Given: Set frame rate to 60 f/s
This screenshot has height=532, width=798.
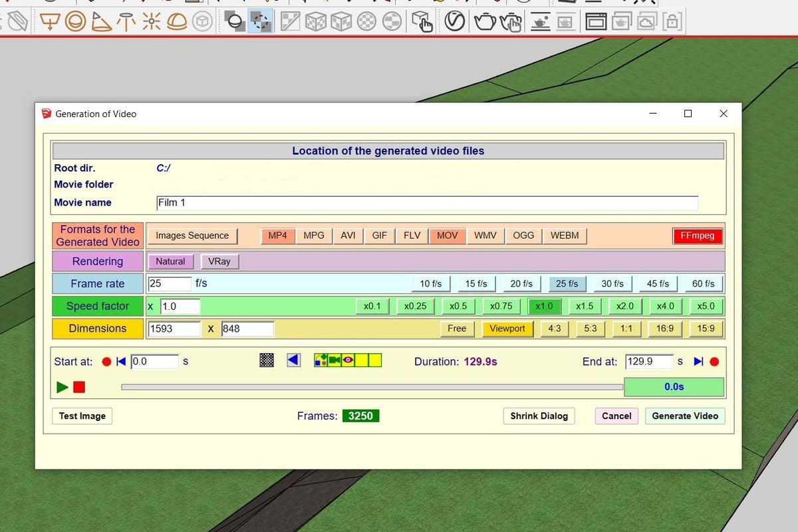Looking at the screenshot, I should coord(704,284).
